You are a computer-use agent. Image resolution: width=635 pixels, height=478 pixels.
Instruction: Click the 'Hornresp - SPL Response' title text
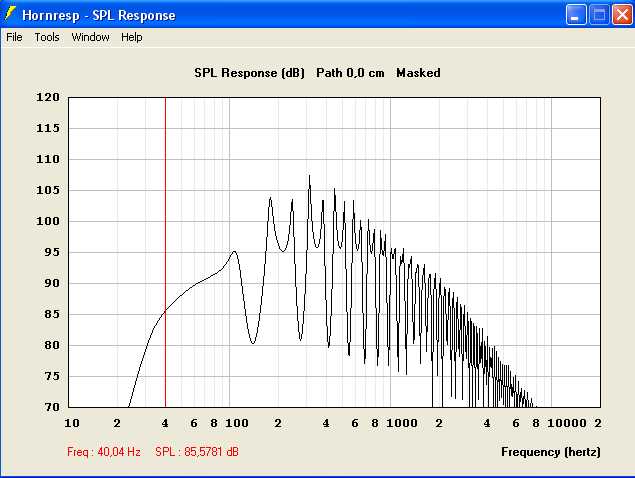point(99,15)
